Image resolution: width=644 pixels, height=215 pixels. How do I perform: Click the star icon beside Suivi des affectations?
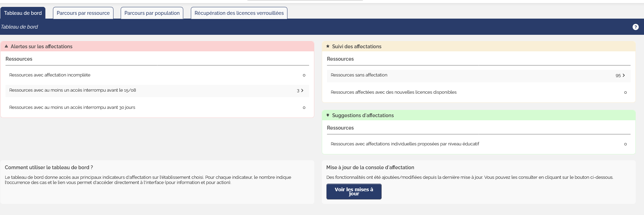pos(328,46)
